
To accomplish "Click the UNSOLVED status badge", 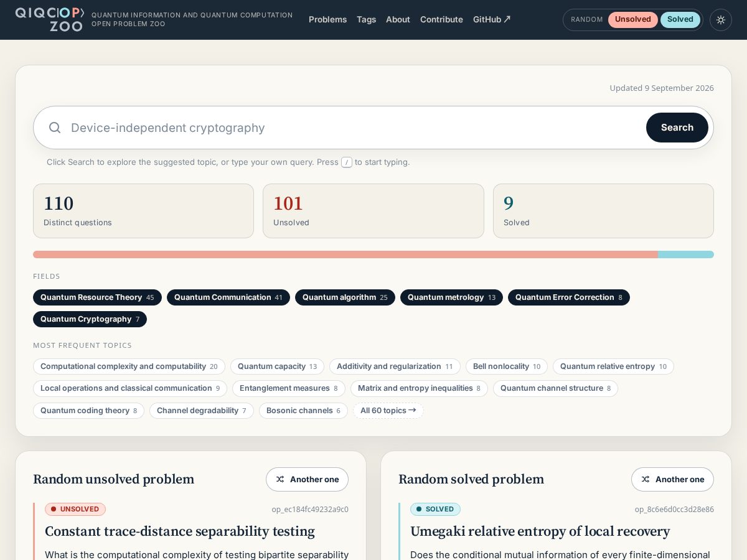I will (x=75, y=509).
